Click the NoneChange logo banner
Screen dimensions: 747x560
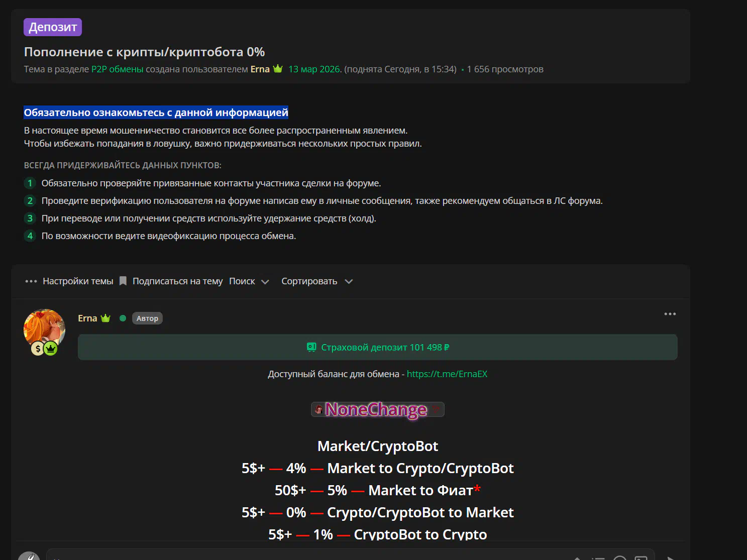(x=377, y=410)
